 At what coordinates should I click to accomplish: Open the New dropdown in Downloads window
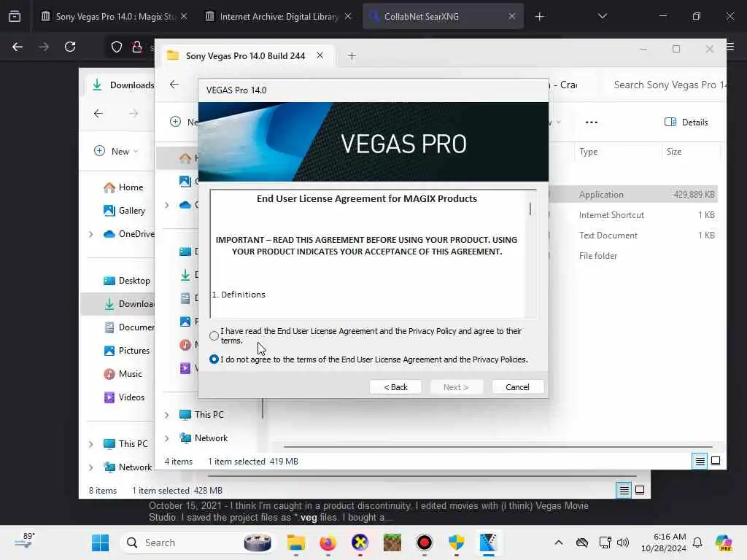[x=116, y=152]
